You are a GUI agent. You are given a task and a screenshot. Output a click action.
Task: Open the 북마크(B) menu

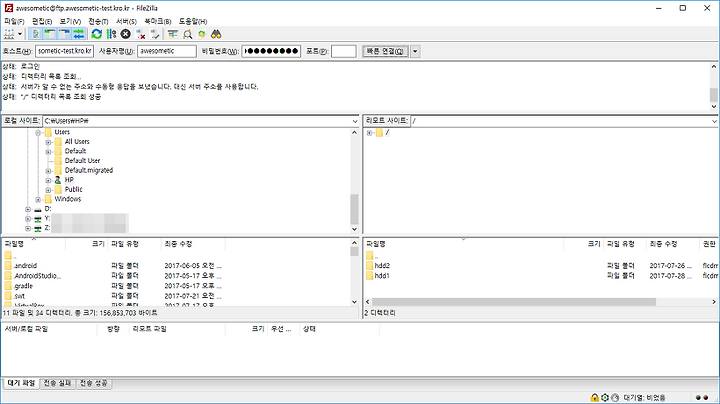pyautogui.click(x=158, y=21)
